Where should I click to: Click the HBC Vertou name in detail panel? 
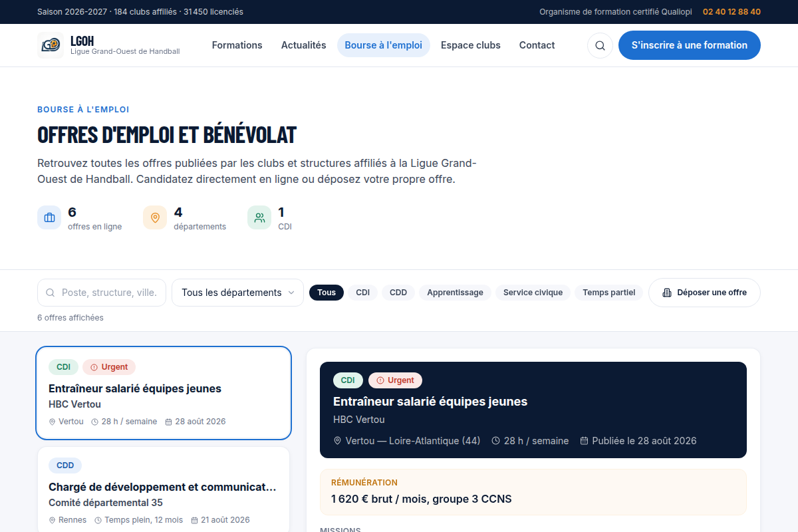pyautogui.click(x=359, y=420)
